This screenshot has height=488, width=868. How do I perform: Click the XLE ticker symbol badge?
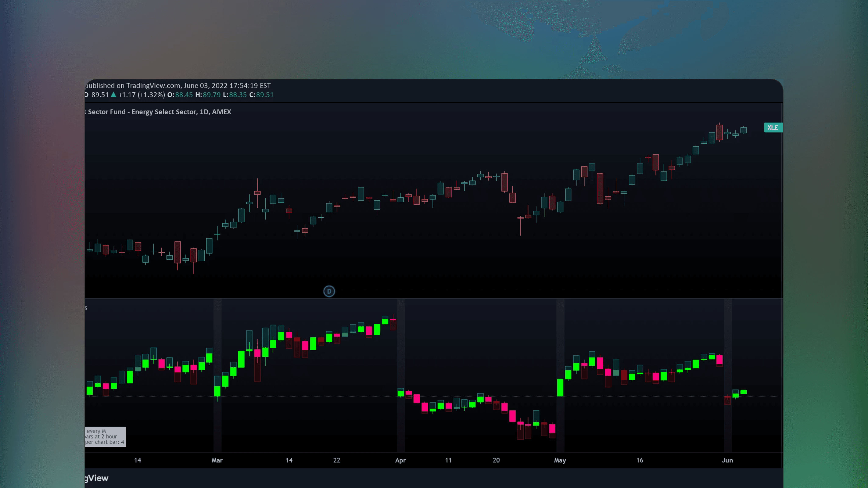click(773, 127)
